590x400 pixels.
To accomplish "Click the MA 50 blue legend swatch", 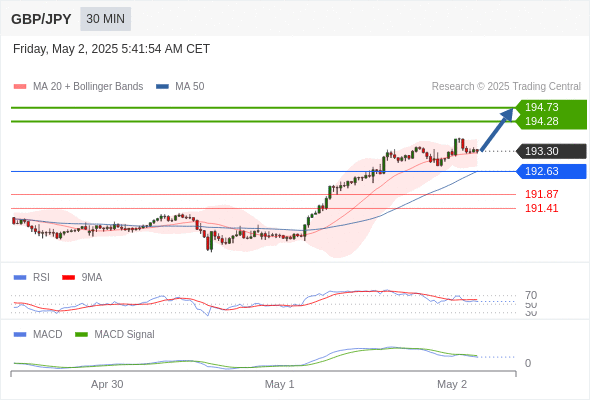I will (163, 87).
